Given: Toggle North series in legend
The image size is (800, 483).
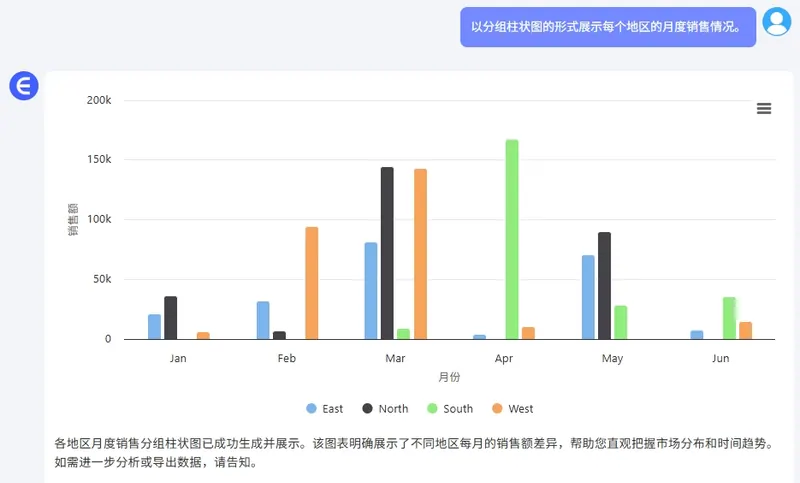Looking at the screenshot, I should click(x=393, y=409).
